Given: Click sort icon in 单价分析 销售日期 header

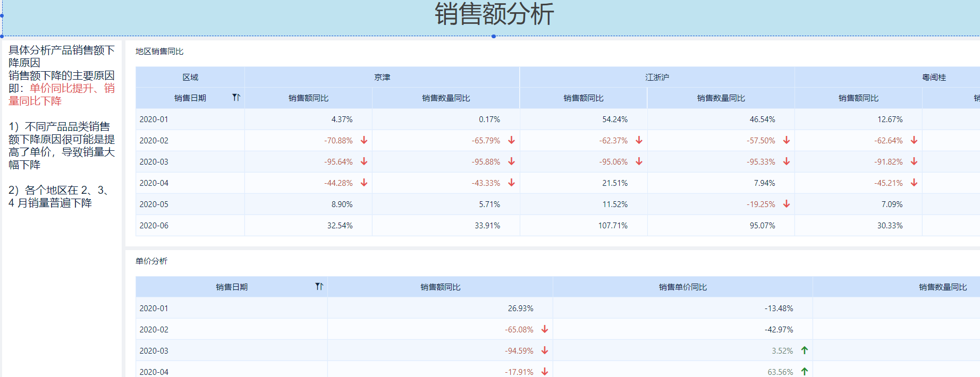Looking at the screenshot, I should click(x=319, y=287).
